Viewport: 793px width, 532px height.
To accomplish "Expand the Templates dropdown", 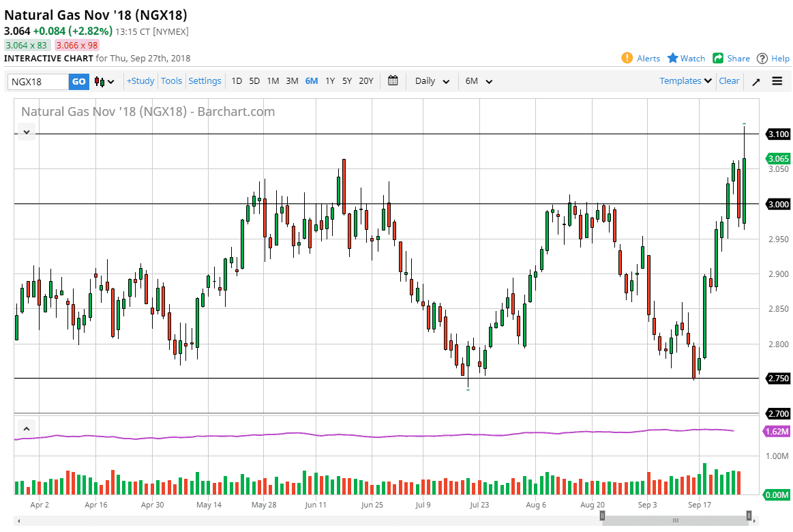I will point(685,80).
